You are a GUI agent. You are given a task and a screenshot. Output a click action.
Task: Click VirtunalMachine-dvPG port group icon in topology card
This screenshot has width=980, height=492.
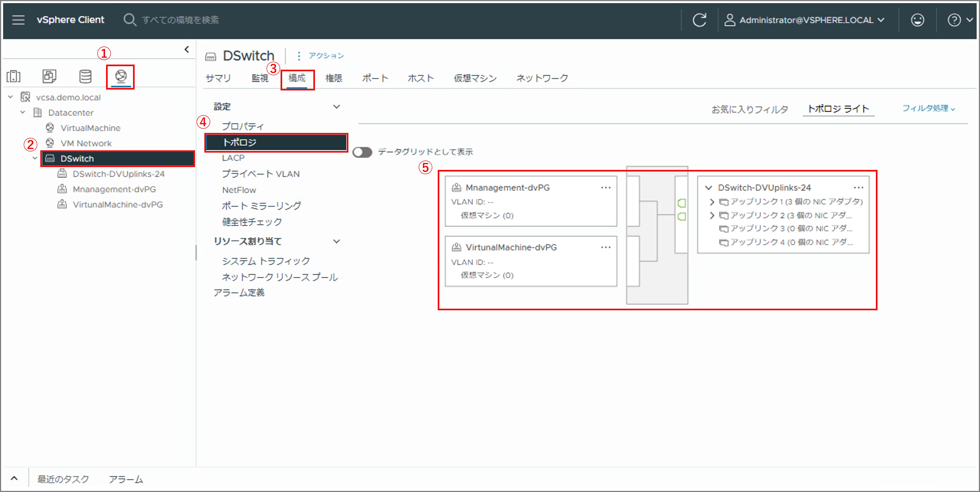[456, 247]
